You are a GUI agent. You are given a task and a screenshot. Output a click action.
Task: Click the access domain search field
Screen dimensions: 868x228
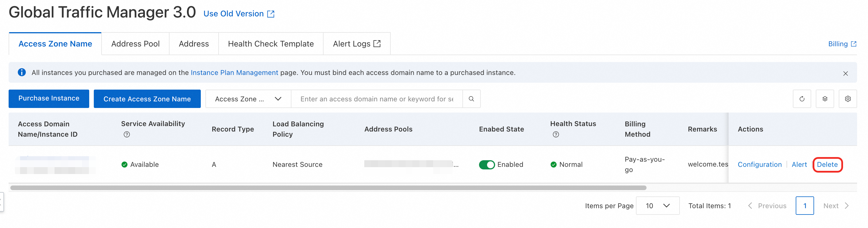[376, 99]
